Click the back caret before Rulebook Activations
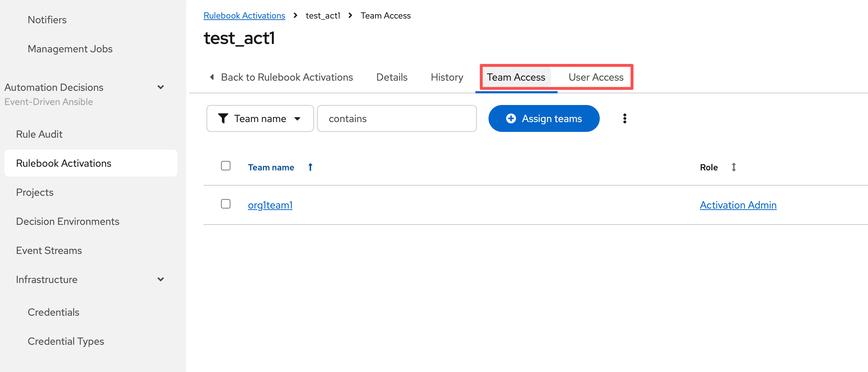Screen dimensions: 868x372 212,77
